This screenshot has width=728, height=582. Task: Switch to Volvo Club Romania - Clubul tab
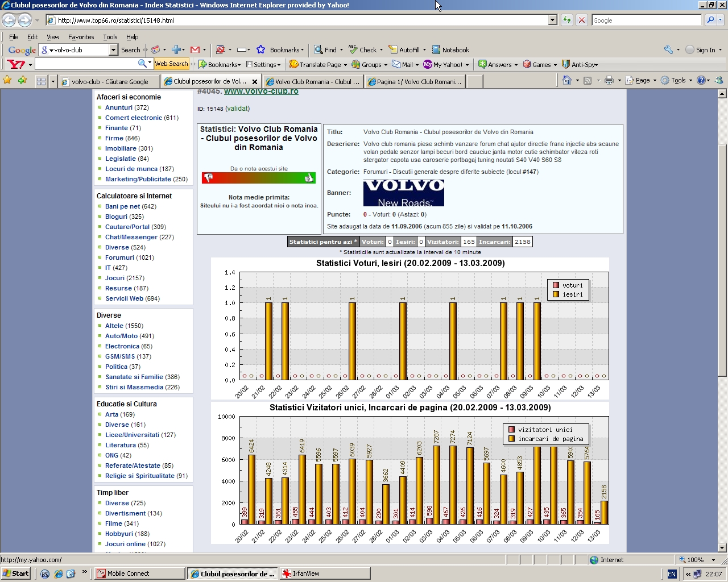tap(313, 82)
